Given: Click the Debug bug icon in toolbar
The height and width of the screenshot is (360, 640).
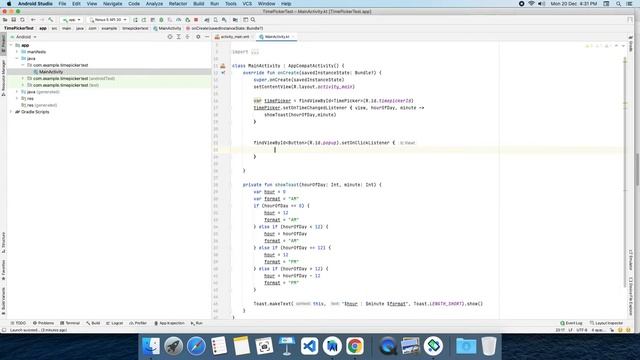Looking at the screenshot, I should click(x=161, y=20).
